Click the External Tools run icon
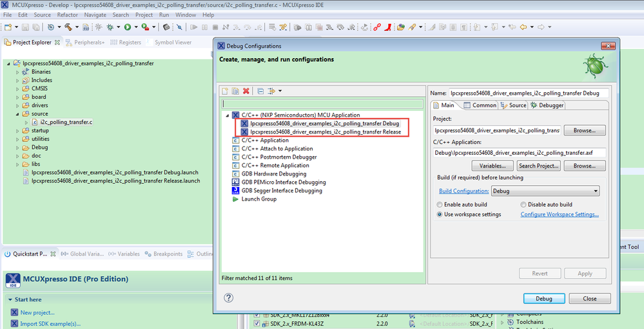The image size is (644, 329). (x=145, y=27)
